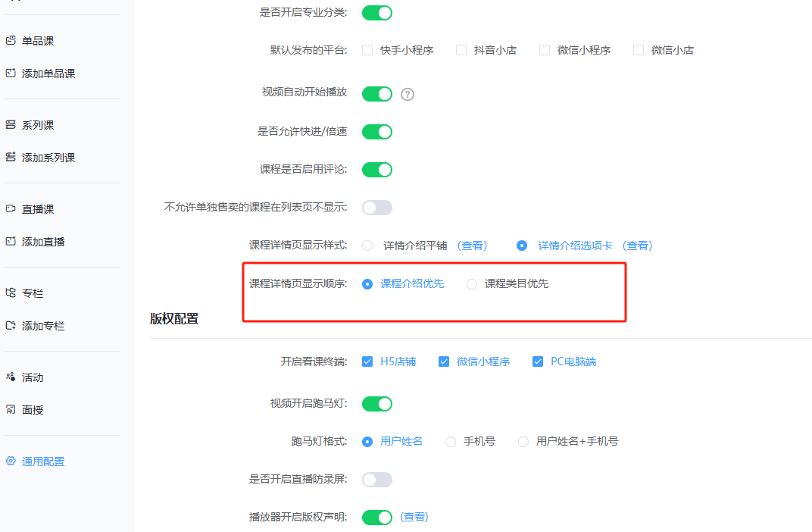The width and height of the screenshot is (812, 532).
Task: Select 详情介绍选项卡 radio option
Action: point(522,246)
